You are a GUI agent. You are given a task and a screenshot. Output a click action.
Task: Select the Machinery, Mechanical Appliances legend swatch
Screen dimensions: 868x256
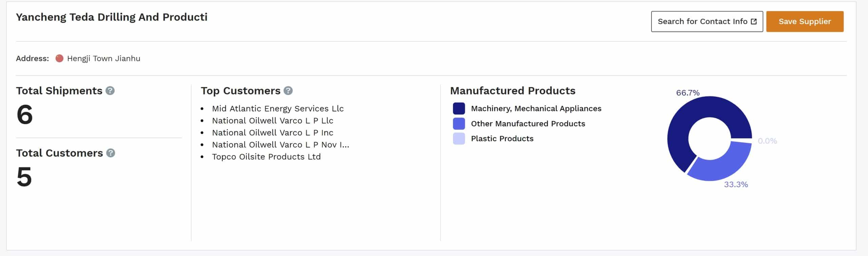point(459,109)
